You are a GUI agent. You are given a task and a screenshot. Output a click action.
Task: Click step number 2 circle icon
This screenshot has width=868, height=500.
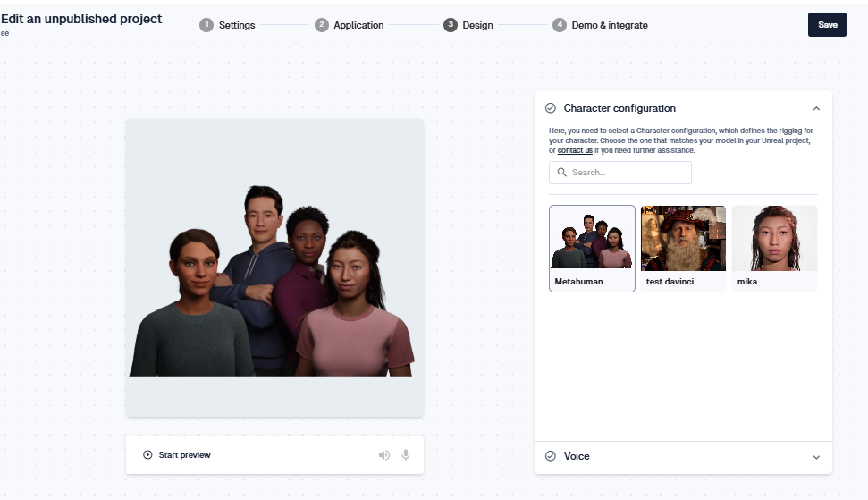(x=322, y=25)
